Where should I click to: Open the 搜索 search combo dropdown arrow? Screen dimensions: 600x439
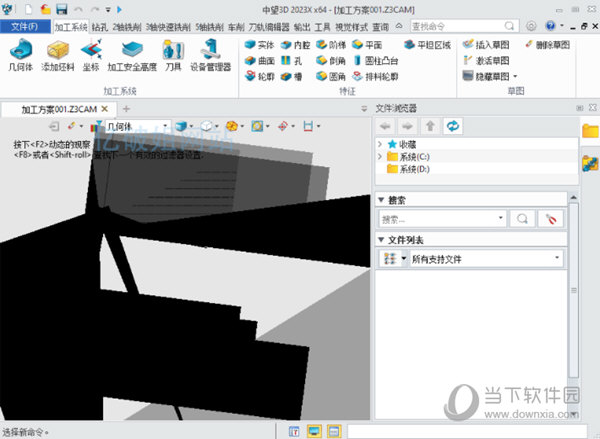tap(500, 218)
